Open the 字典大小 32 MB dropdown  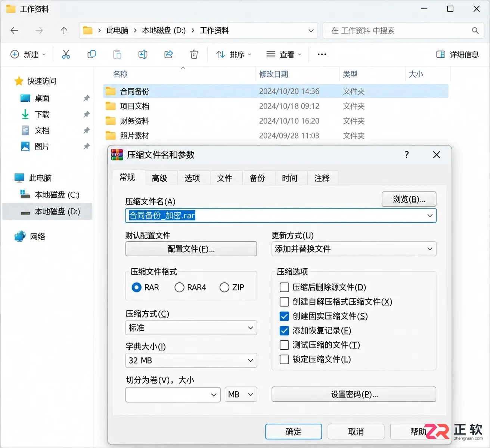(191, 360)
